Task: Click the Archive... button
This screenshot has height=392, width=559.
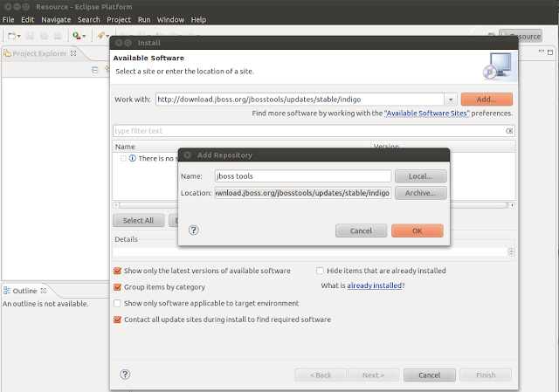Action: 420,193
